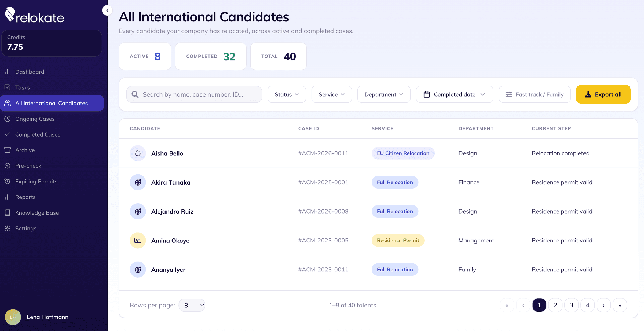Click the Dashboard bar chart icon
Image resolution: width=644 pixels, height=331 pixels.
pyautogui.click(x=8, y=72)
